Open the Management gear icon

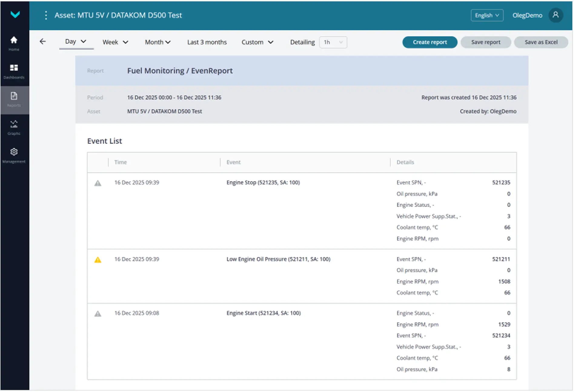14,152
